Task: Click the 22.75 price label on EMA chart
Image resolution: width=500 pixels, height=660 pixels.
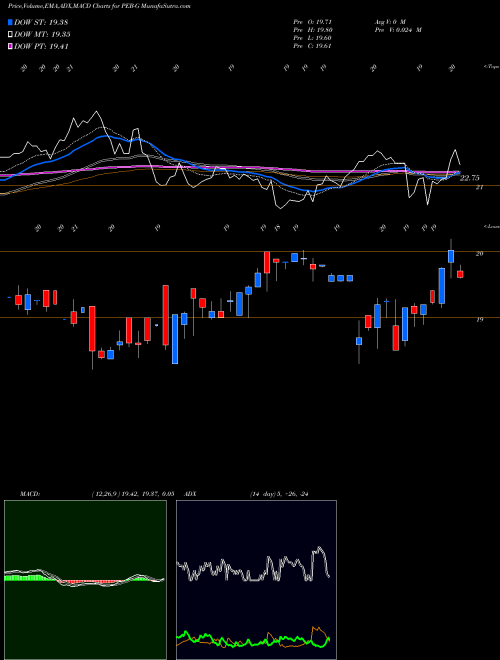Action: pos(470,178)
